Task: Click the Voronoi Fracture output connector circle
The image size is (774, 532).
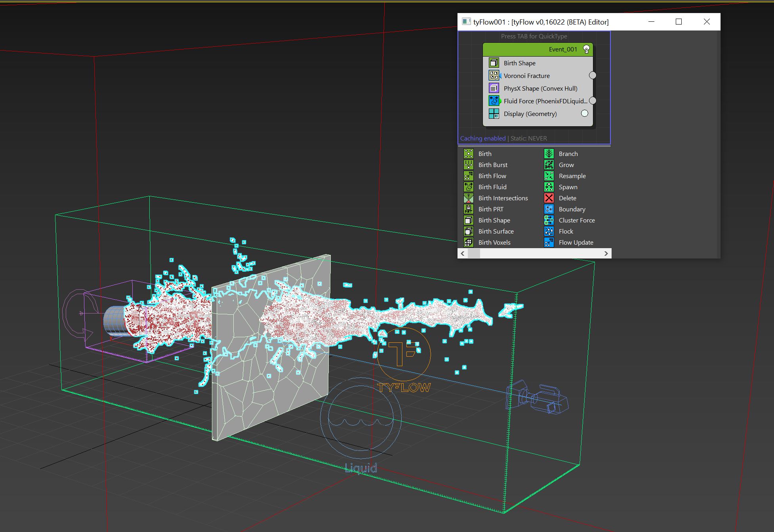Action: (593, 75)
